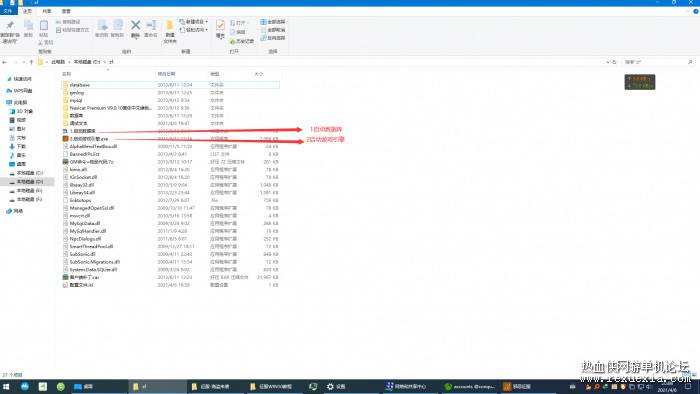Click the Up one level arrow
Viewport: 700px width, 394px height.
[x=31, y=62]
